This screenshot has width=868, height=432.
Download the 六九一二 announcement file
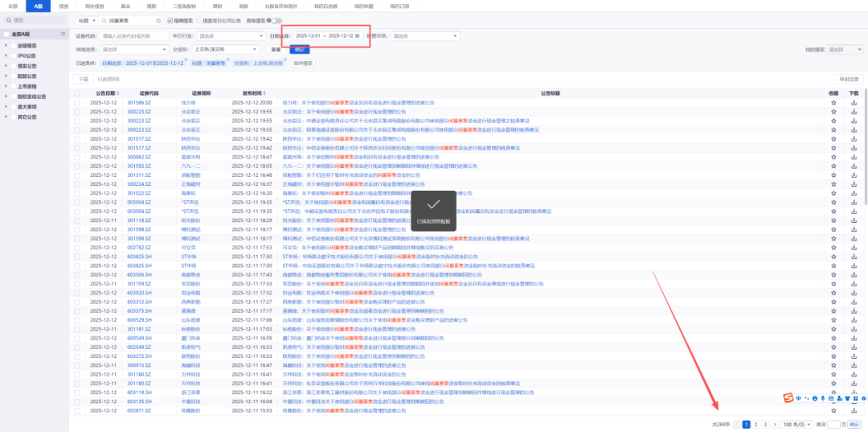coord(853,166)
